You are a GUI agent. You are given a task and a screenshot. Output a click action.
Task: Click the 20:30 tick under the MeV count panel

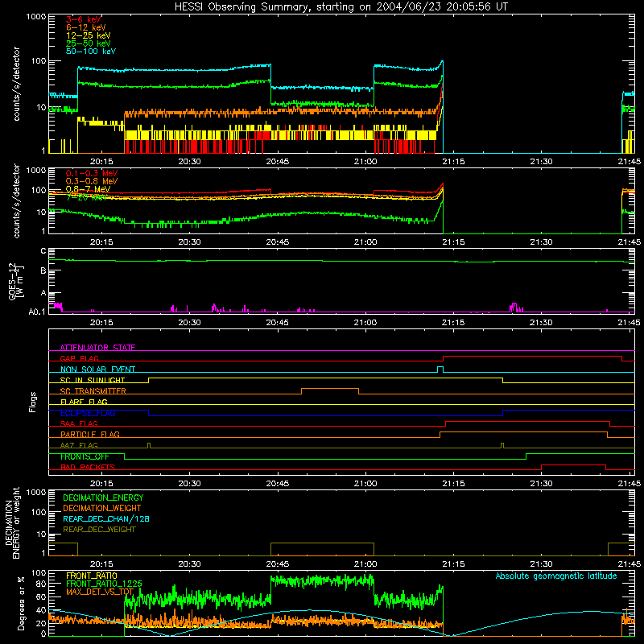[x=189, y=242]
